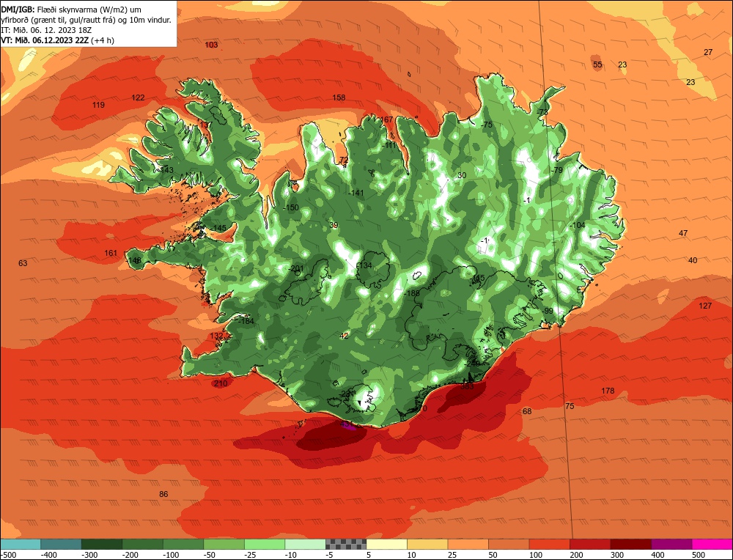The height and width of the screenshot is (560, 733).
Task: Select the 47 value on the map
Action: 683,233
